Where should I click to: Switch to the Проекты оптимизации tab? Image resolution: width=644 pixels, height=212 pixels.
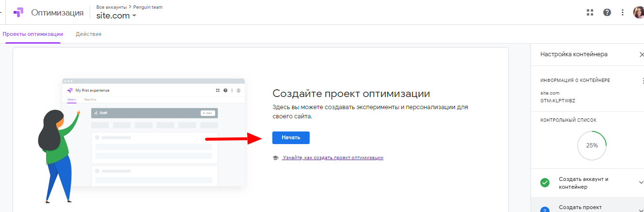tap(32, 34)
